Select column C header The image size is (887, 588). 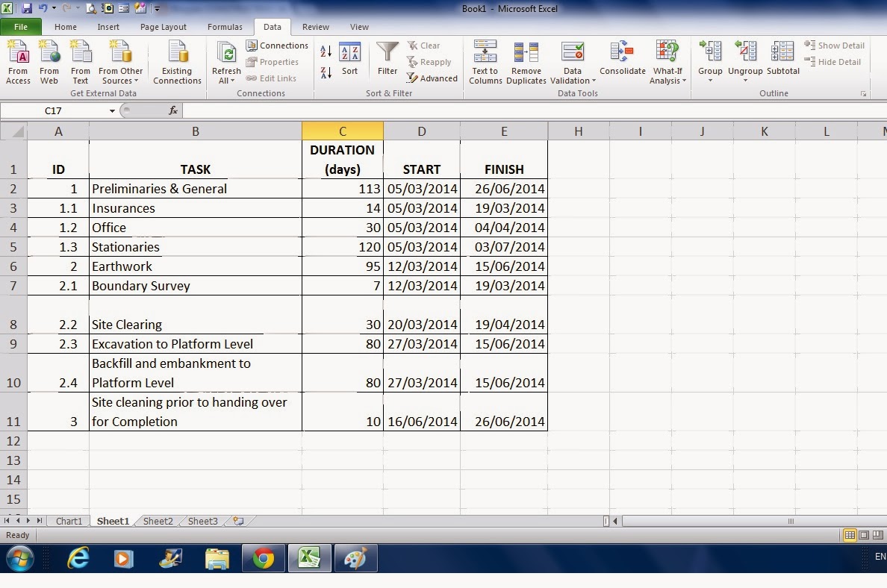click(342, 131)
